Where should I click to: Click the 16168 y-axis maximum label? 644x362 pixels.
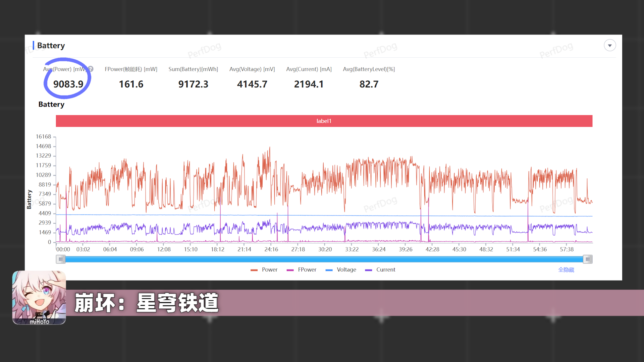click(x=44, y=136)
